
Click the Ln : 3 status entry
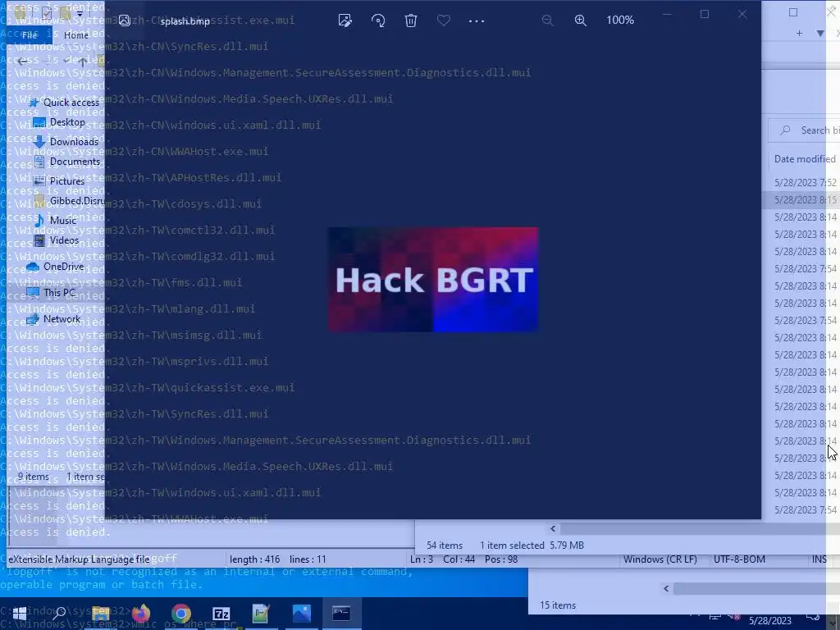(422, 559)
